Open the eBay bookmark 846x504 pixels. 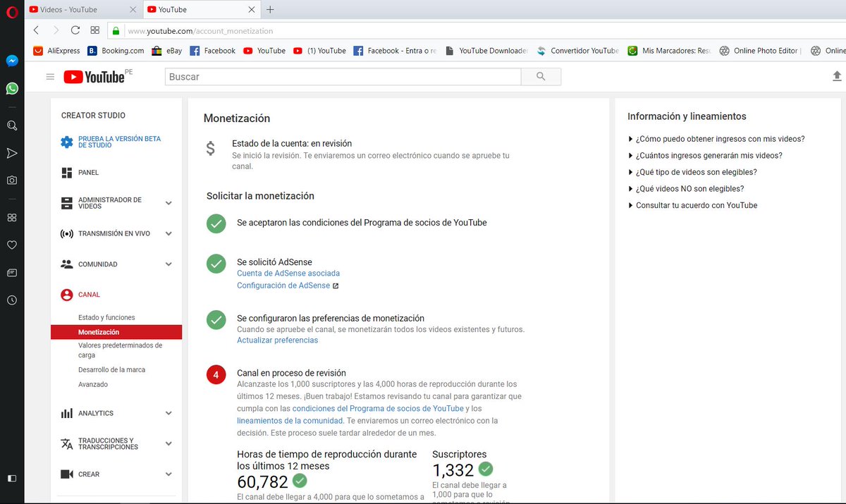click(166, 51)
